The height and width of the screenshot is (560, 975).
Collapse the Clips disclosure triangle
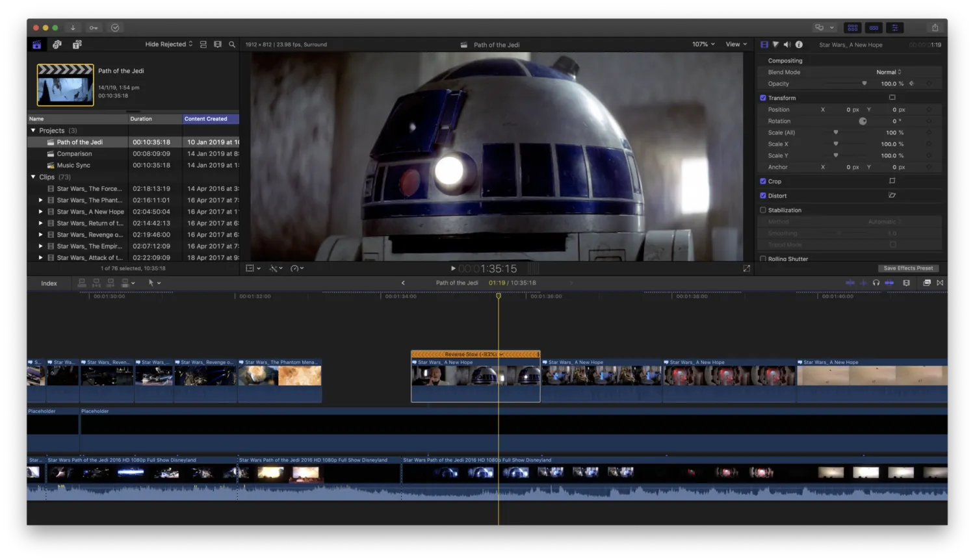pyautogui.click(x=33, y=177)
